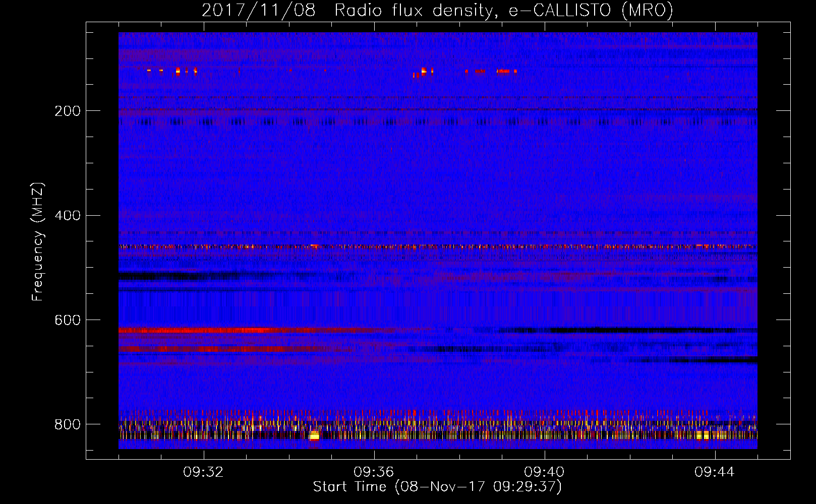816x504 pixels.
Task: Click the 'Start Time (08-Nov-17 09:29:37)' label
Action: pyautogui.click(x=437, y=487)
